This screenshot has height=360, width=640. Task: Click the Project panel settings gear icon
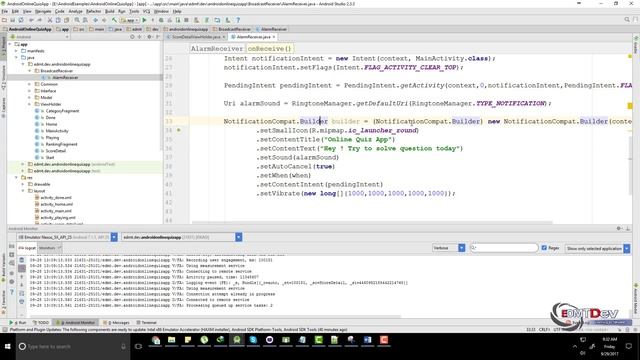(x=149, y=37)
